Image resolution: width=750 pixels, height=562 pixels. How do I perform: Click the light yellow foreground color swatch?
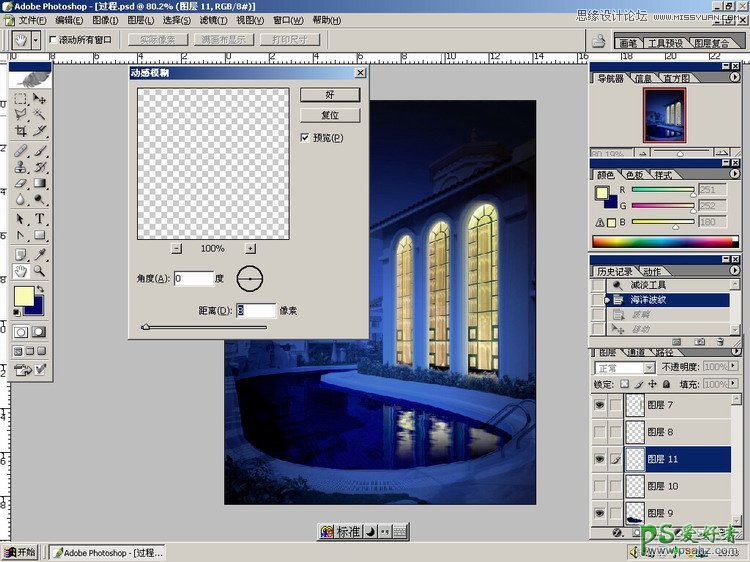23,298
